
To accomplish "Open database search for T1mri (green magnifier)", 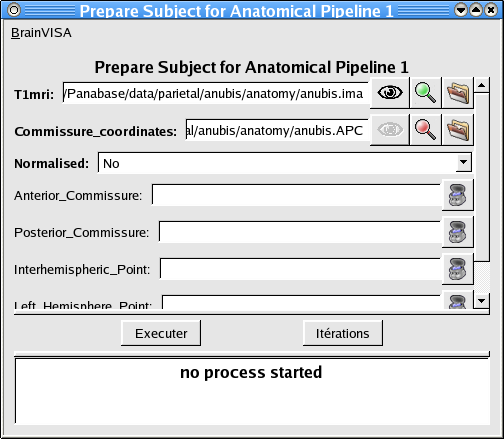I will click(425, 93).
